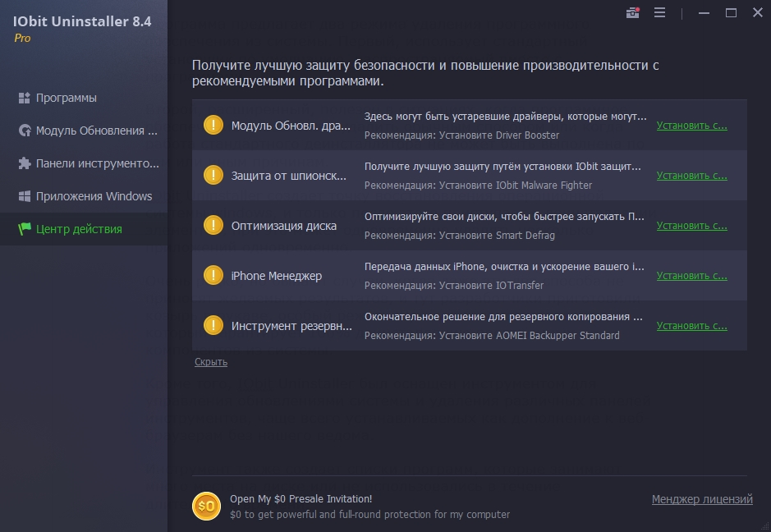Open Приложения Windows section
Image resolution: width=771 pixels, height=532 pixels.
point(84,196)
